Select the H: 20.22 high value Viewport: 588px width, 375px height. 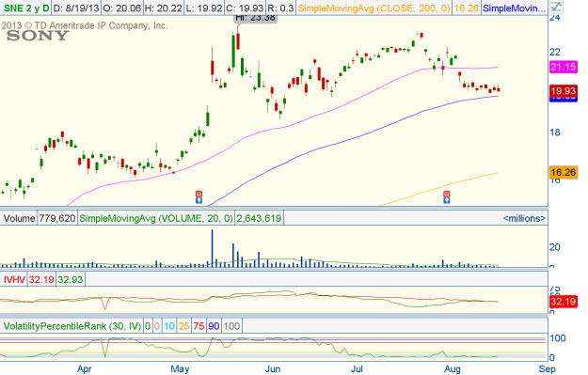(x=164, y=8)
